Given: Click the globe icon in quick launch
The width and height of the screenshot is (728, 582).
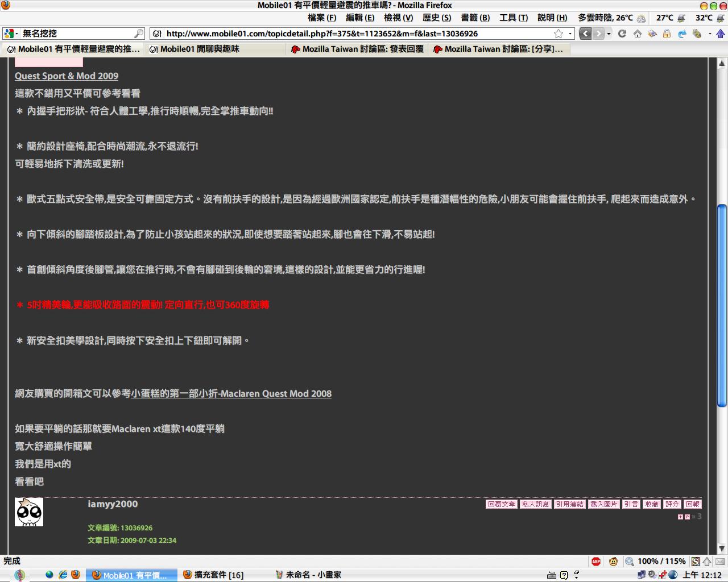Looking at the screenshot, I should click(49, 575).
